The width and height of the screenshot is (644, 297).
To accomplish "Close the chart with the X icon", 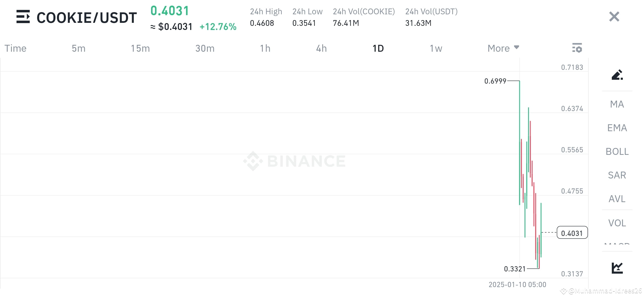I will pyautogui.click(x=614, y=17).
